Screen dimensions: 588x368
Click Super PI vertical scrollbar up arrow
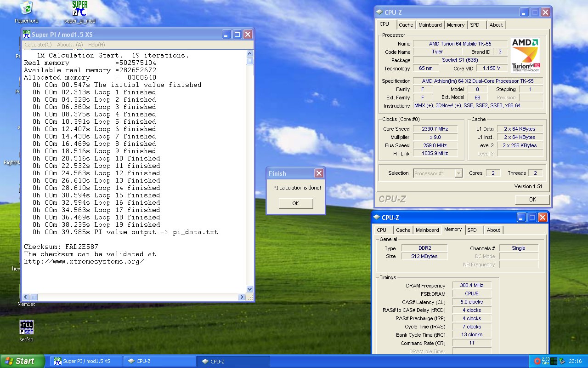click(250, 54)
